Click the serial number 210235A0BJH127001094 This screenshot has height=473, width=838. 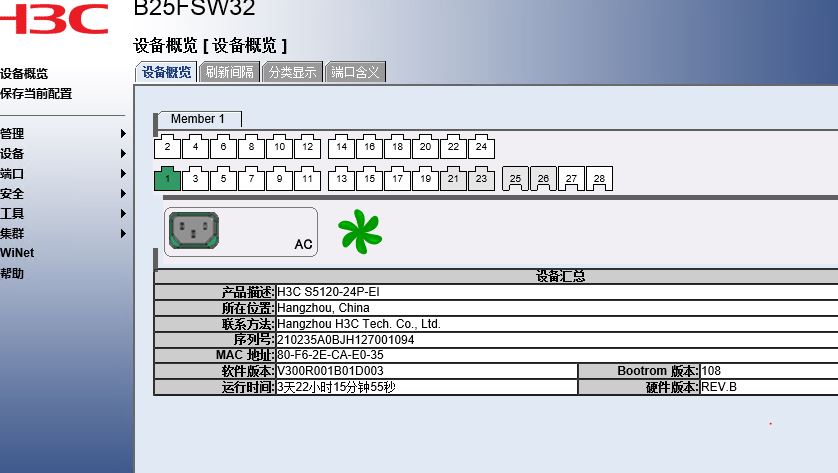pyautogui.click(x=345, y=340)
